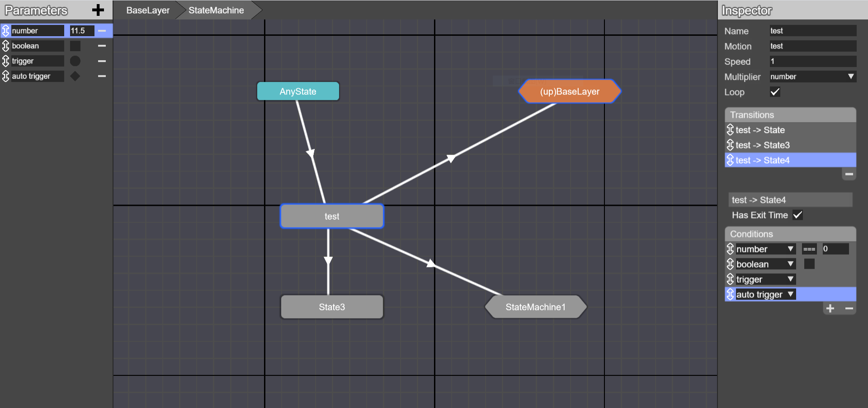Viewport: 868px width, 408px height.
Task: Select the State3 node in the graph
Action: pyautogui.click(x=332, y=307)
